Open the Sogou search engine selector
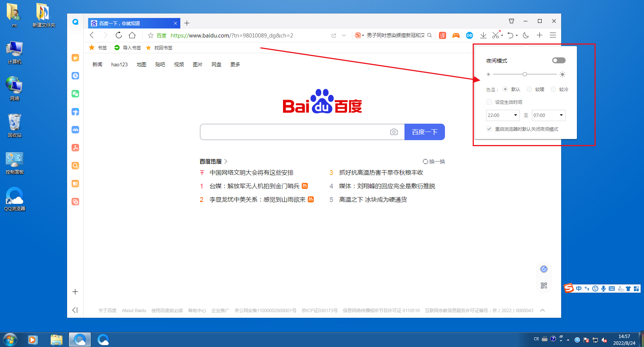This screenshot has height=347, width=644. [x=359, y=35]
